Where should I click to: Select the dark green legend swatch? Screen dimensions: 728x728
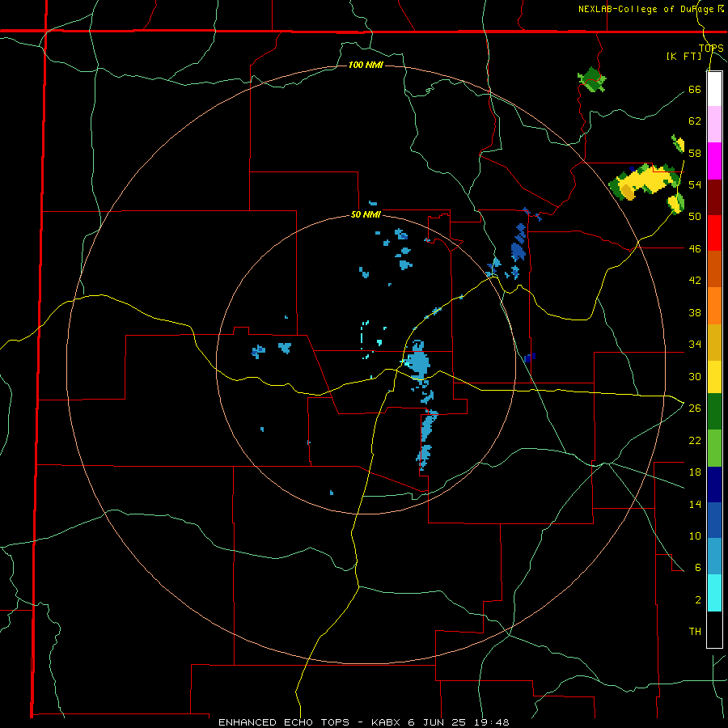coord(714,412)
